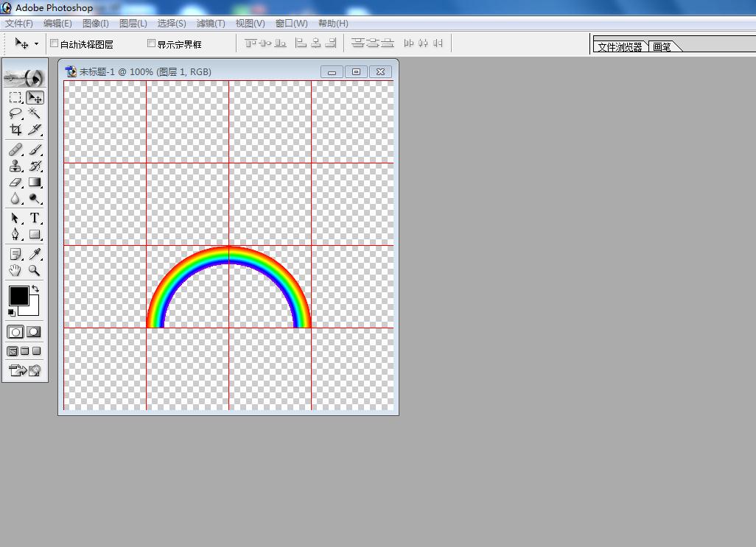The width and height of the screenshot is (756, 547).
Task: Enable the 显示定界框 checkbox
Action: [151, 44]
